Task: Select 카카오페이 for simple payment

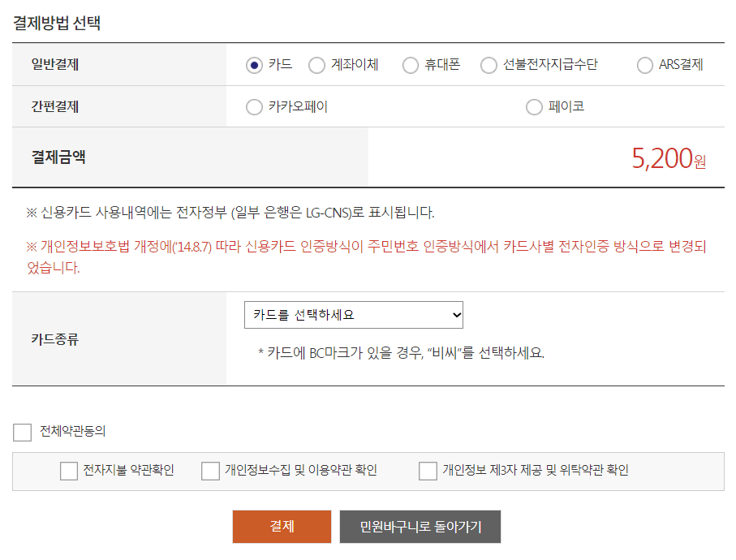Action: [253, 106]
